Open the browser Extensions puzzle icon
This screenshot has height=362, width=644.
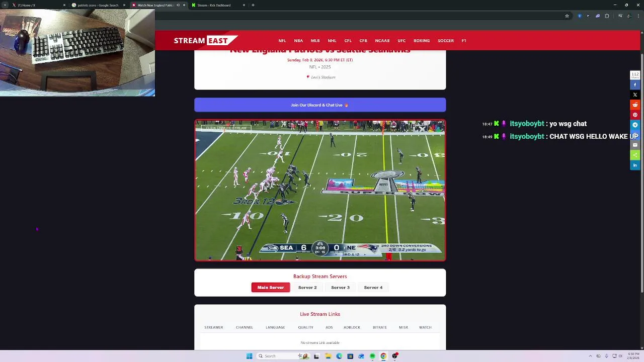(x=607, y=16)
